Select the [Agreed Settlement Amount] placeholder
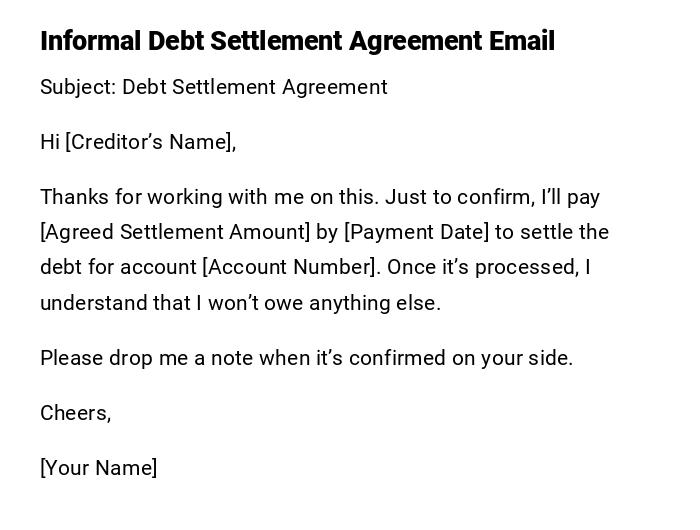 tap(175, 232)
